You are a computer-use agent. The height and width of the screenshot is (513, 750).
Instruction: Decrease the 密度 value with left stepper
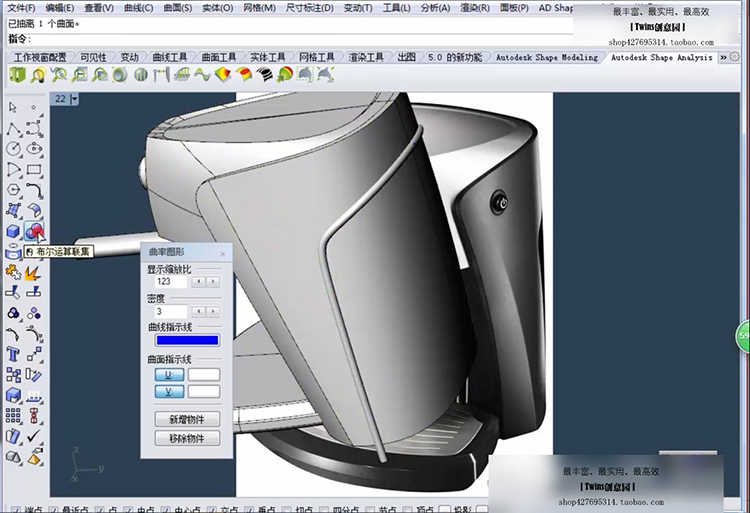coord(198,312)
